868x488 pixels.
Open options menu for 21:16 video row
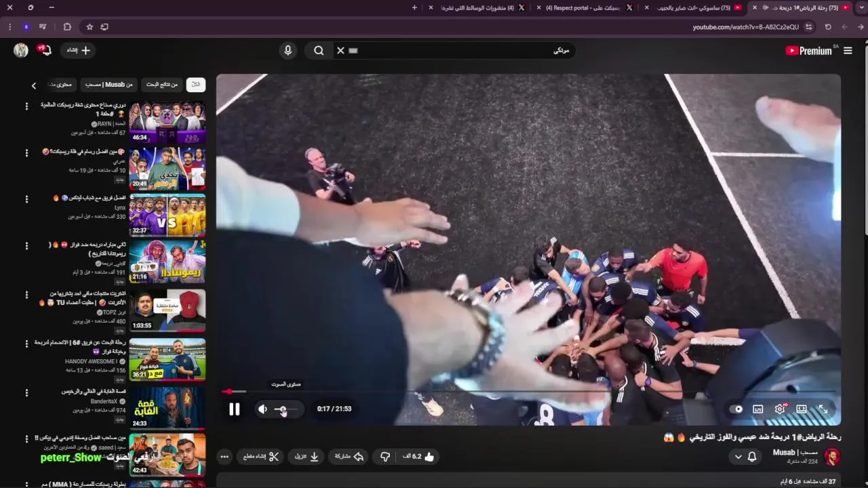(x=26, y=246)
